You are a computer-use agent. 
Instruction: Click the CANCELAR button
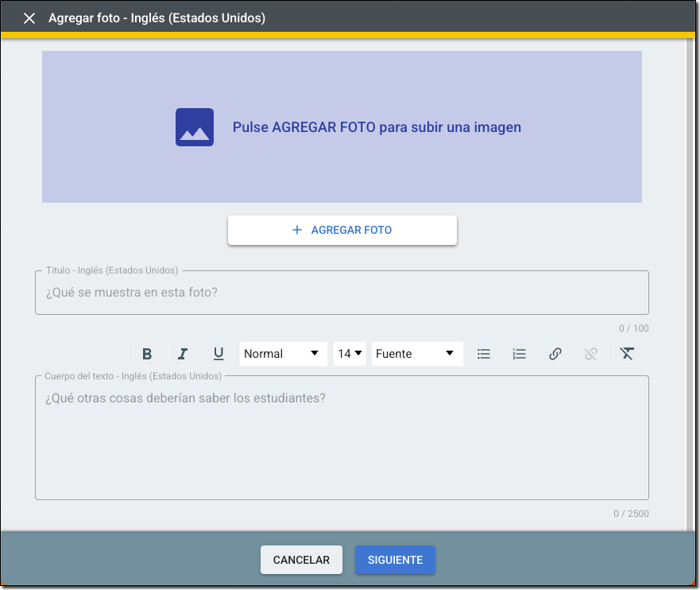pyautogui.click(x=301, y=560)
